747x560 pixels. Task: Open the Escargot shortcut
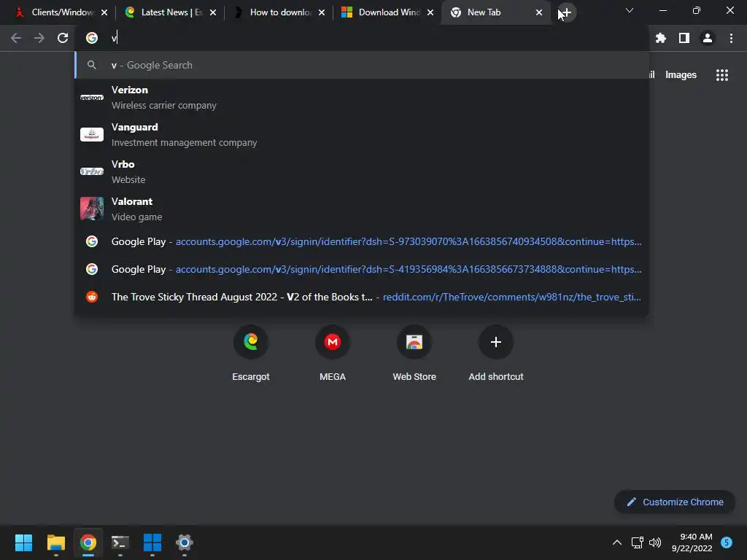(251, 354)
